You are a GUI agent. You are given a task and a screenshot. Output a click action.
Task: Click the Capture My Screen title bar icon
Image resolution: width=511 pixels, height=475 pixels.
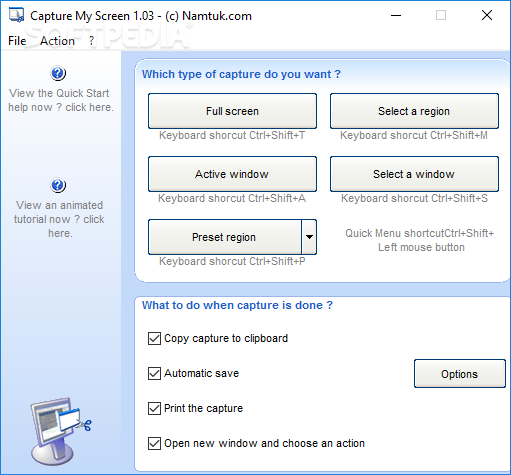pos(16,15)
